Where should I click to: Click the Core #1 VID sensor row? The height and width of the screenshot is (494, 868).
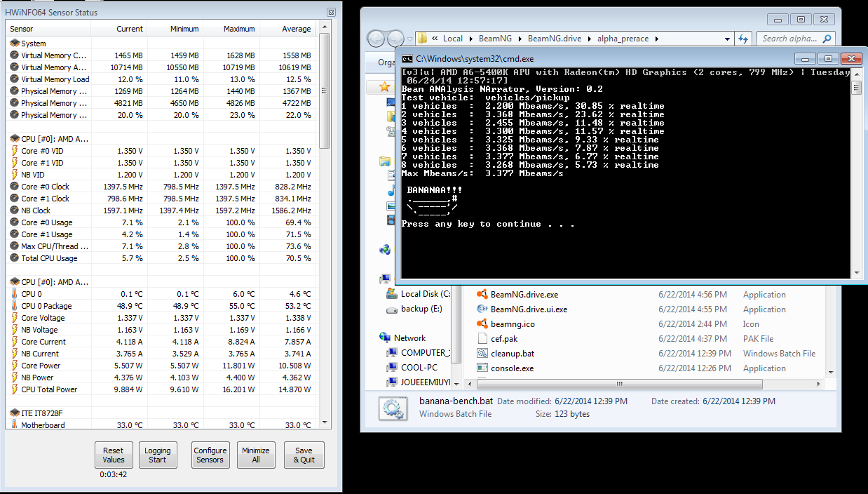[x=161, y=163]
